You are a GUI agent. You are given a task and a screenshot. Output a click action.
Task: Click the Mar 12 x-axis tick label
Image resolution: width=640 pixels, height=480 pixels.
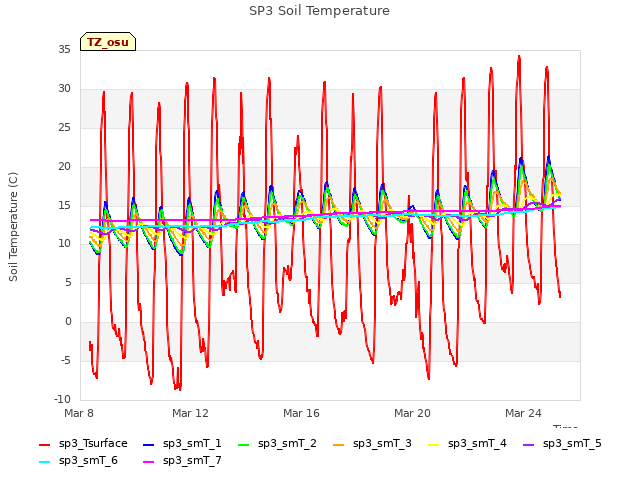[190, 413]
